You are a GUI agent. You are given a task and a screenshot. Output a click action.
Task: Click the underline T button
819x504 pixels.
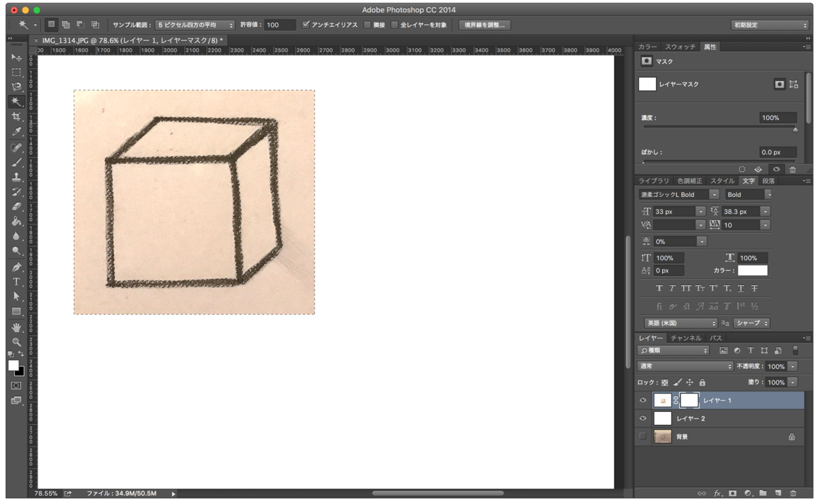click(x=741, y=288)
